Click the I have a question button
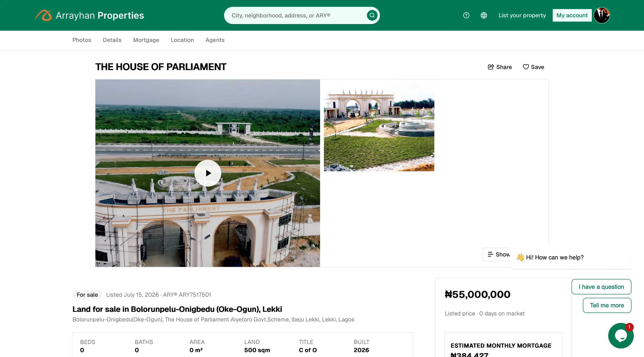 pos(601,287)
